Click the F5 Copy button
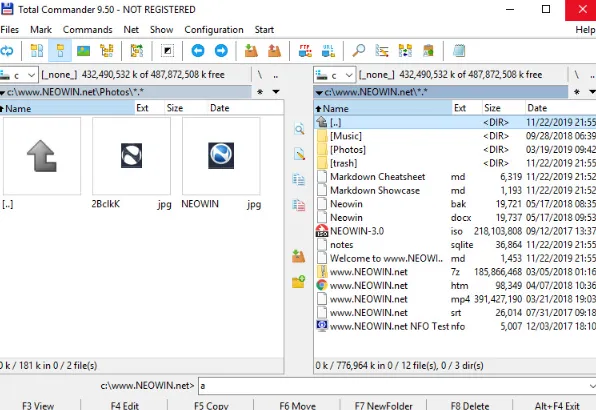This screenshot has height=410, width=596. pos(211,405)
